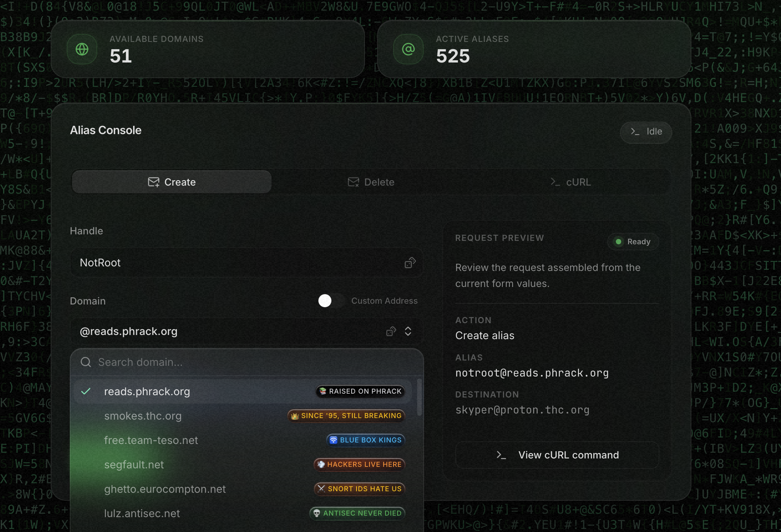Select lulz.antisec.net domain option
The image size is (781, 532).
(243, 513)
